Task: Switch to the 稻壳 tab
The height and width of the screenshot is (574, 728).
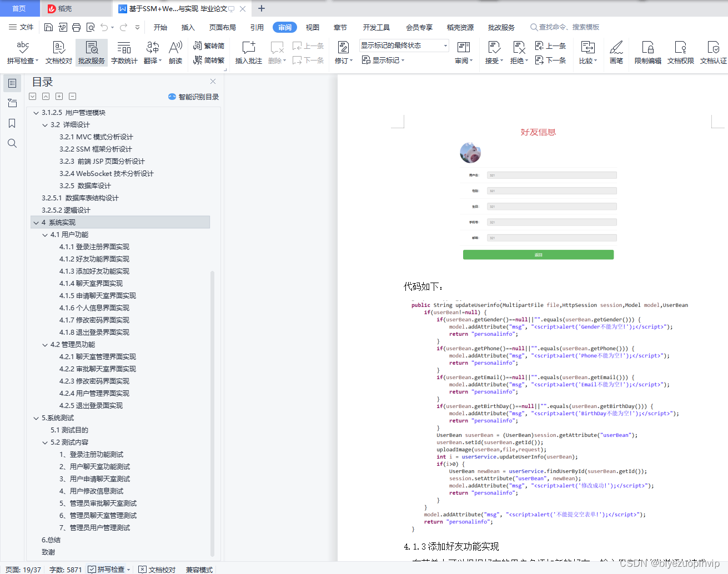Action: (x=76, y=8)
